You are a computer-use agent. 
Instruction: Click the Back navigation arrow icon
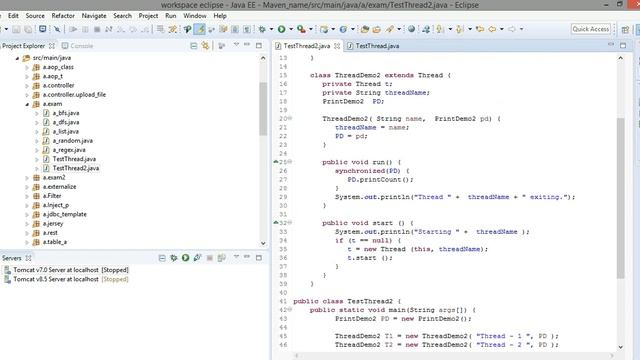click(x=492, y=29)
